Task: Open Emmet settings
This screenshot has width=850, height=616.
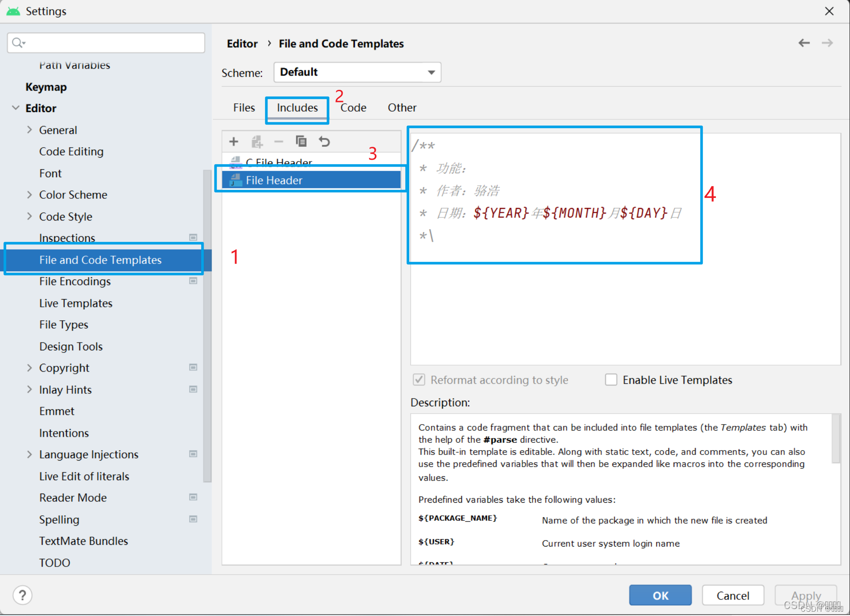Action: (56, 411)
